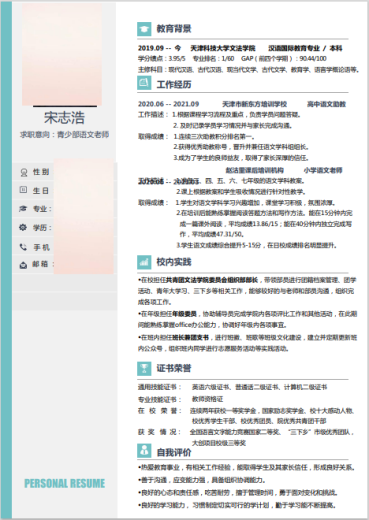
Task: Click the 自我评价 section heading
Action: 174,452
